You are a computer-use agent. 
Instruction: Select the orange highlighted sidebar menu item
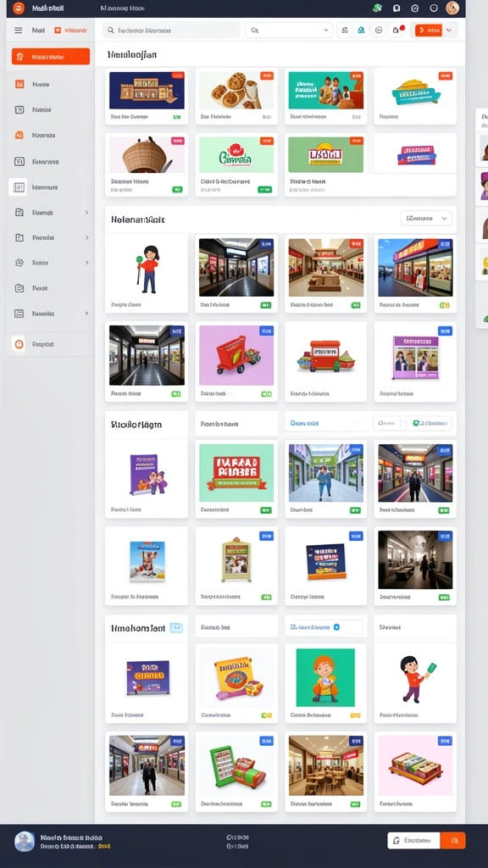(50, 57)
